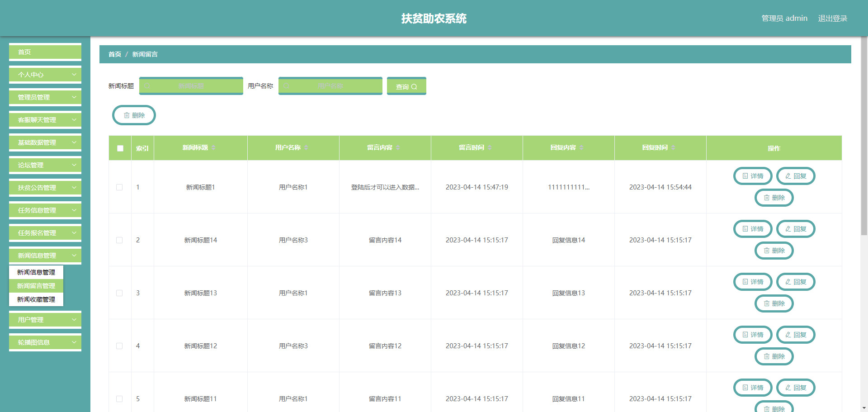Click 首页 in the breadcrumb
Viewport: 868px width, 412px height.
(x=115, y=54)
